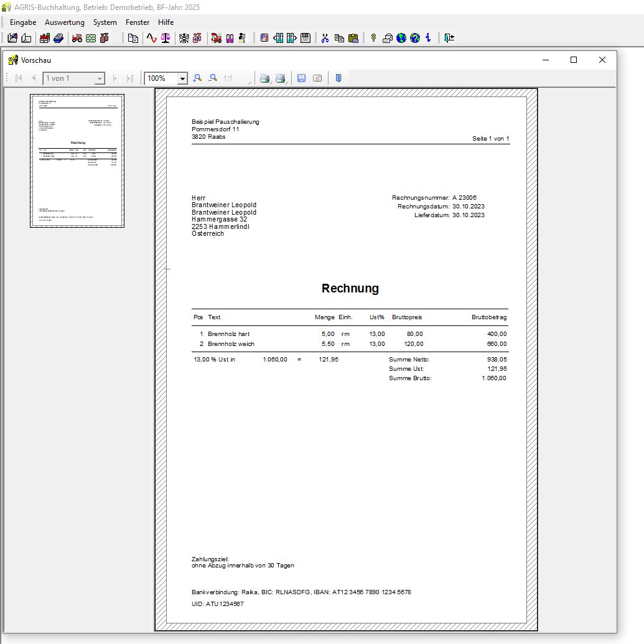644x644 pixels.
Task: Open the Fenster menu
Action: (x=138, y=22)
